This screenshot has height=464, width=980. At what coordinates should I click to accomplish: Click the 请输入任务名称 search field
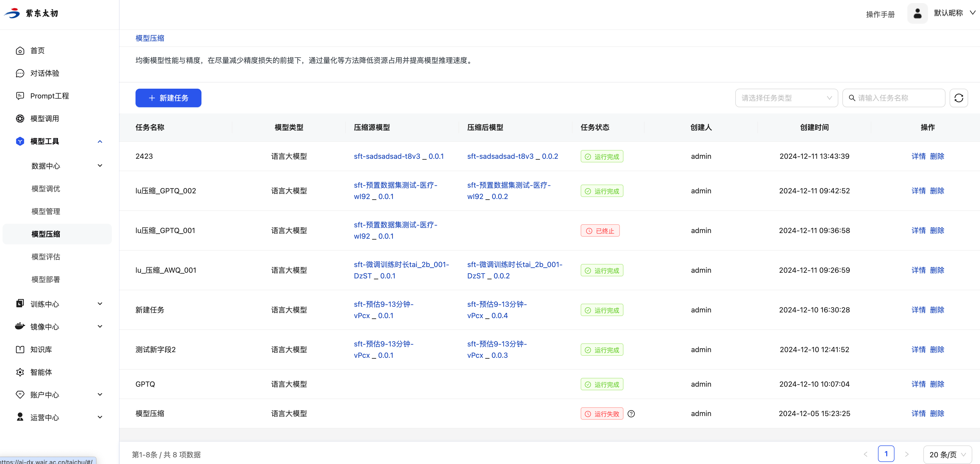(898, 98)
